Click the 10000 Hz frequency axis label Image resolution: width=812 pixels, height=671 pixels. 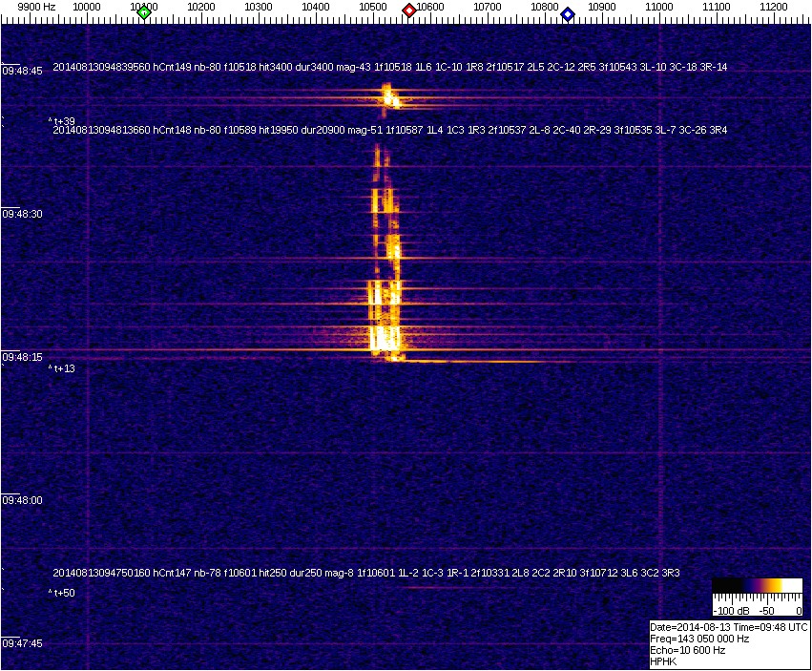87,8
